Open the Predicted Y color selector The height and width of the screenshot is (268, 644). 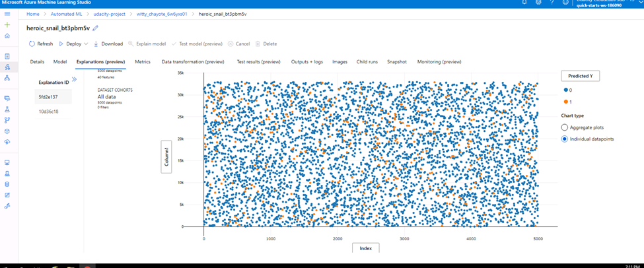point(580,76)
